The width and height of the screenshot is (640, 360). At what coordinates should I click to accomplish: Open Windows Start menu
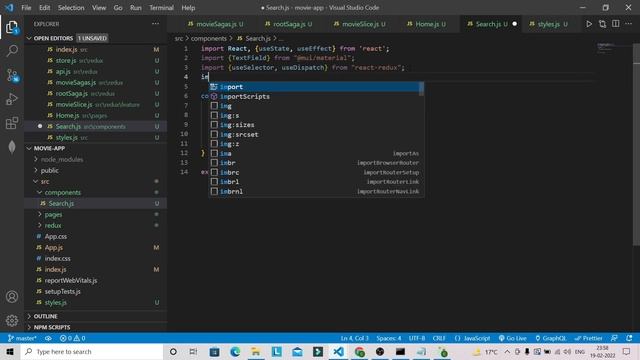tap(10, 352)
